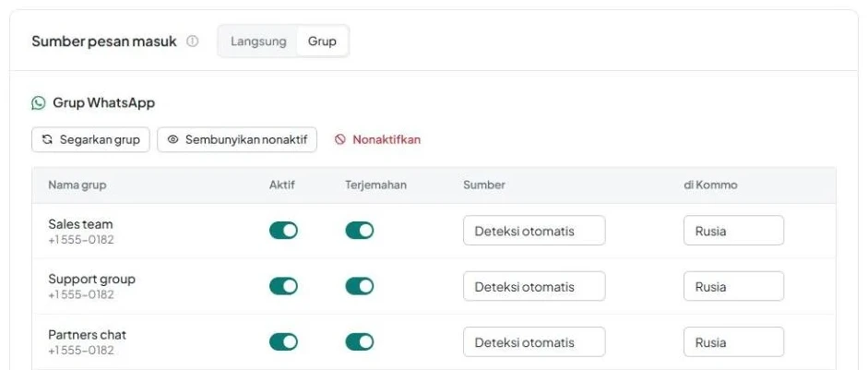Image resolution: width=868 pixels, height=370 pixels.
Task: Click the refresh icon in Segarkan grup
Action: [x=47, y=139]
